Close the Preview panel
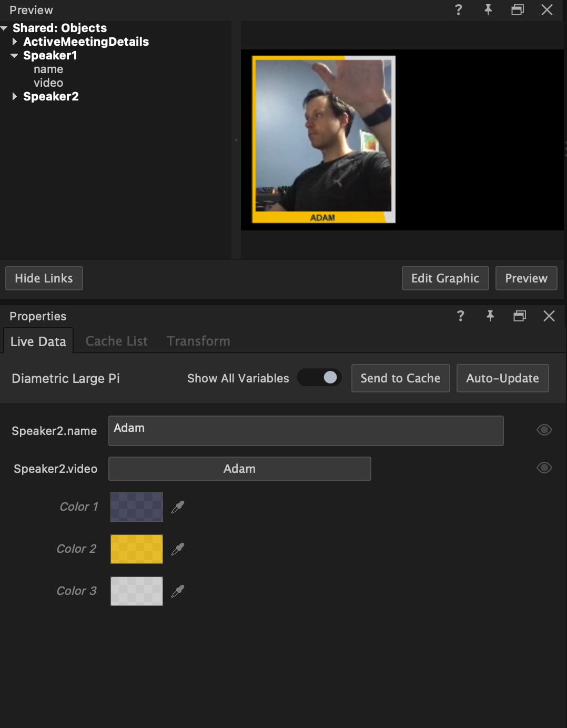Screen dimensions: 567x728 (x=547, y=9)
